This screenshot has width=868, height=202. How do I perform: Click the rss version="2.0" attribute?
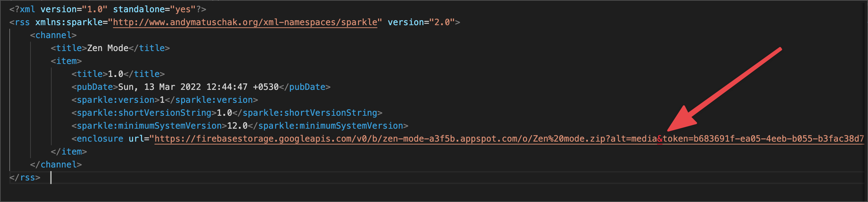tap(421, 22)
